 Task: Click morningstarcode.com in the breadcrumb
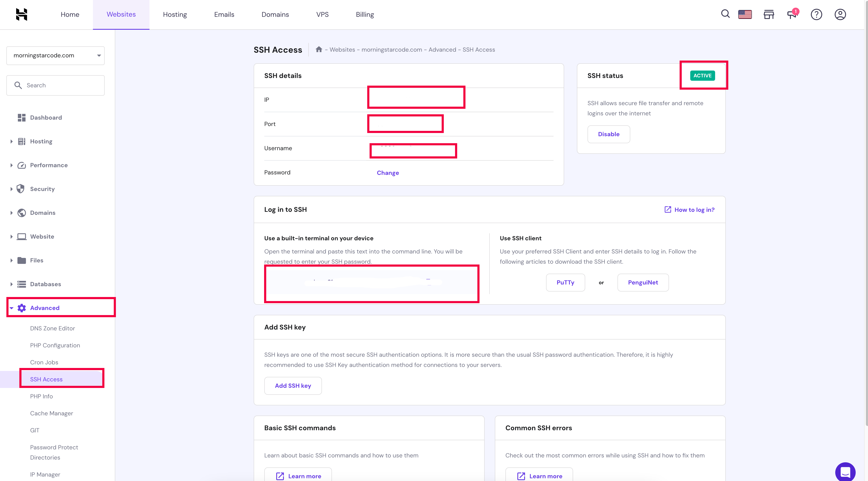(391, 50)
